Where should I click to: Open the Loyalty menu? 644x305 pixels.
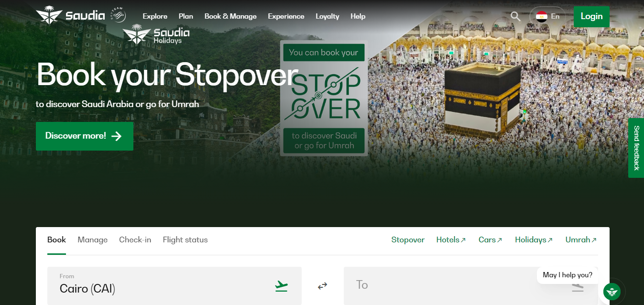(327, 16)
